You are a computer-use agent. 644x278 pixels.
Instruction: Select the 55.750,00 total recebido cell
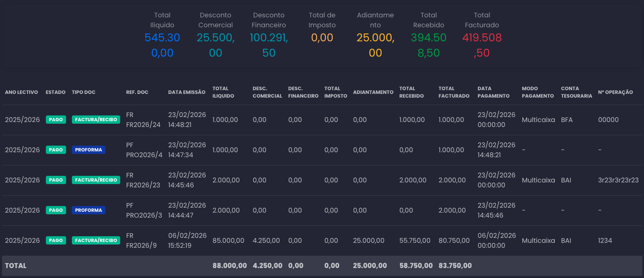pos(415,241)
